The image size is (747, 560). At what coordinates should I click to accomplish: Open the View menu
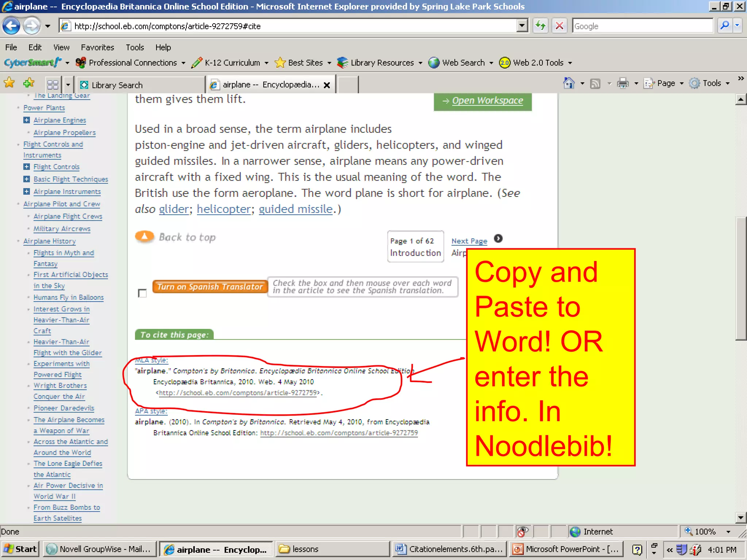tap(61, 47)
